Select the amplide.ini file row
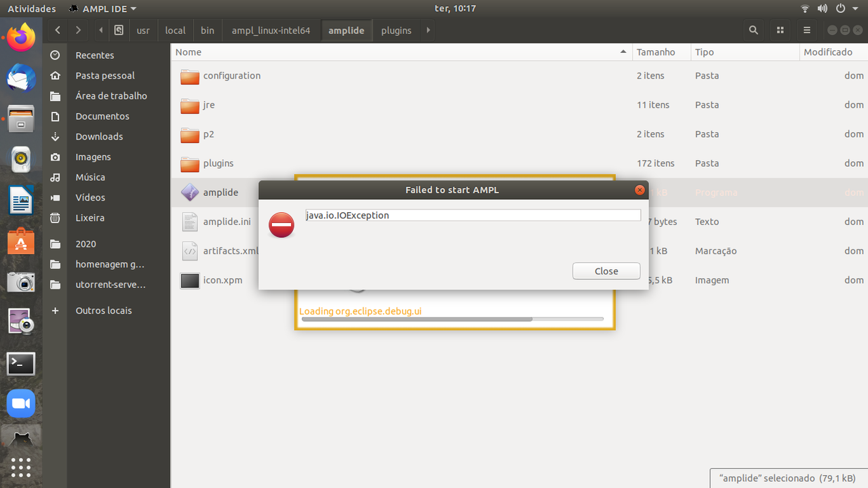Viewport: 868px width, 488px height. point(519,222)
